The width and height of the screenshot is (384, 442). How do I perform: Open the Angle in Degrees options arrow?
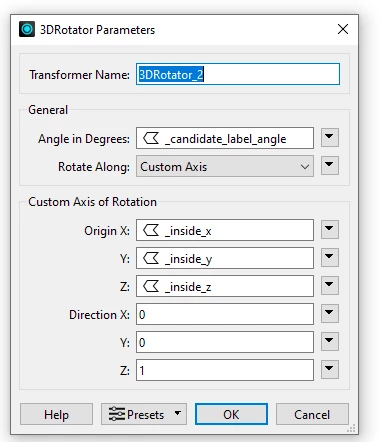click(x=330, y=137)
